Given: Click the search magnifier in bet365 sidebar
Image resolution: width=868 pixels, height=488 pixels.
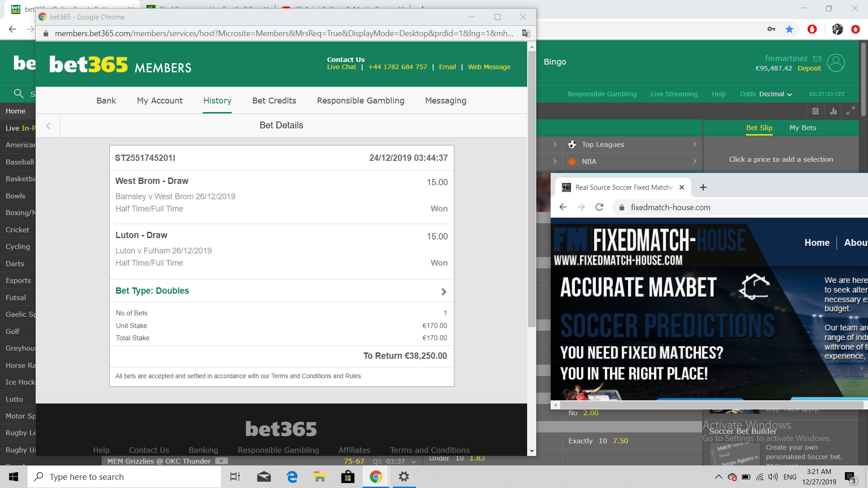Looking at the screenshot, I should pos(19,94).
